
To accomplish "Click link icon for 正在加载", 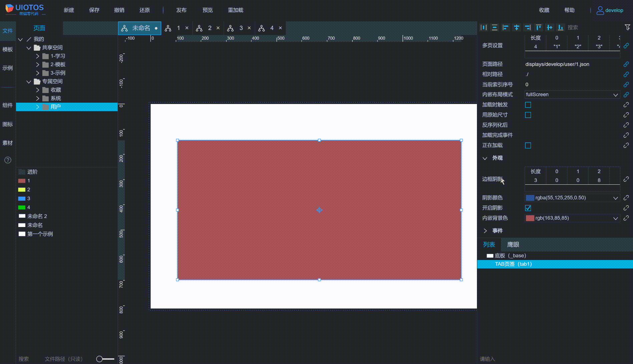I will [x=626, y=145].
